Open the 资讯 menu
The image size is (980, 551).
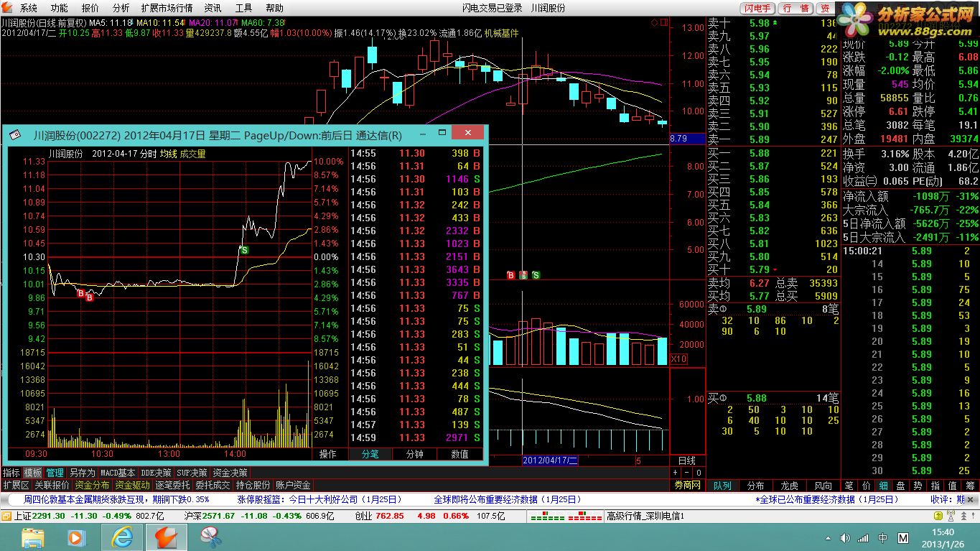point(213,8)
